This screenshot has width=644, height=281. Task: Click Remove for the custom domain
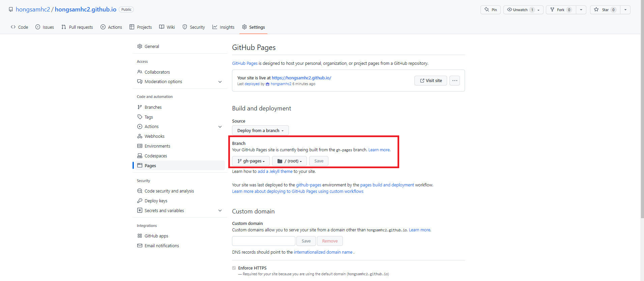(x=330, y=241)
